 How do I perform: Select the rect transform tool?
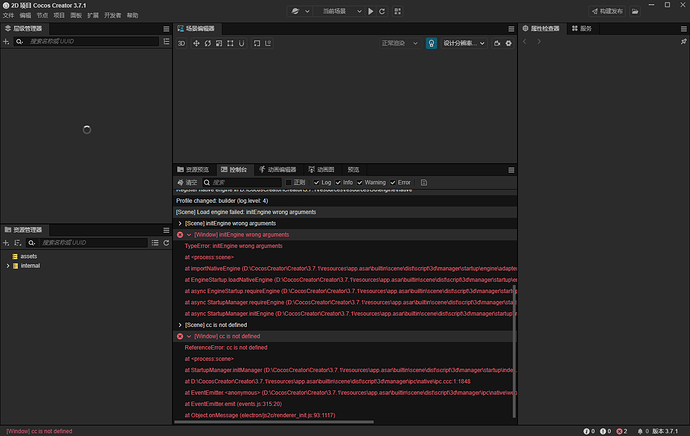230,43
